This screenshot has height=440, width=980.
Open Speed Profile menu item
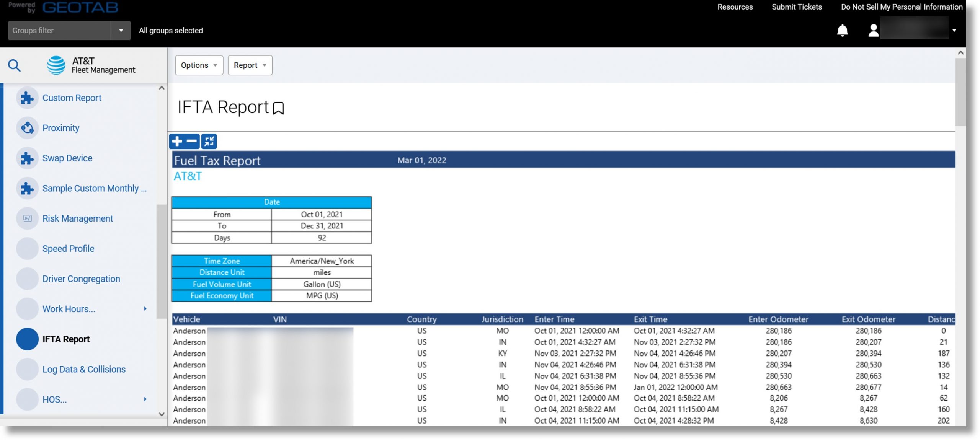click(x=68, y=249)
